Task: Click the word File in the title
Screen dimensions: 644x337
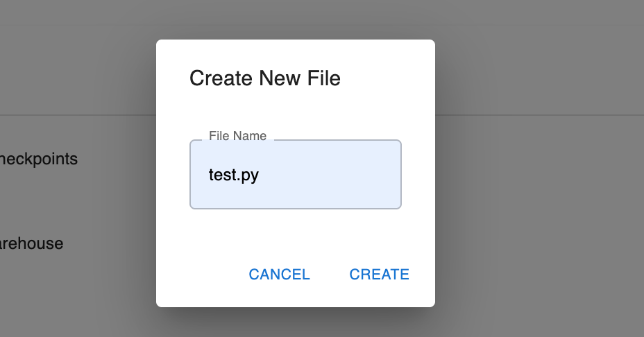Action: (323, 78)
